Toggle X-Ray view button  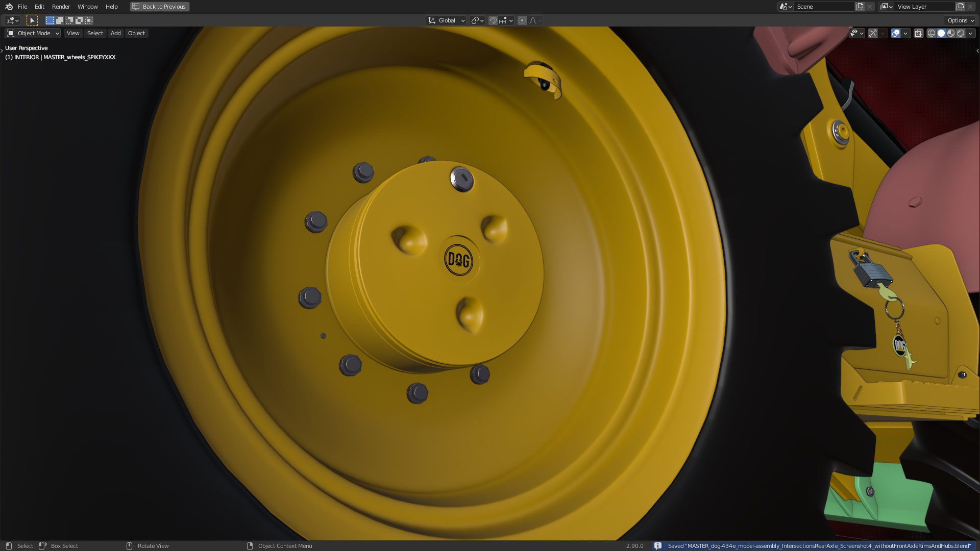click(x=918, y=33)
